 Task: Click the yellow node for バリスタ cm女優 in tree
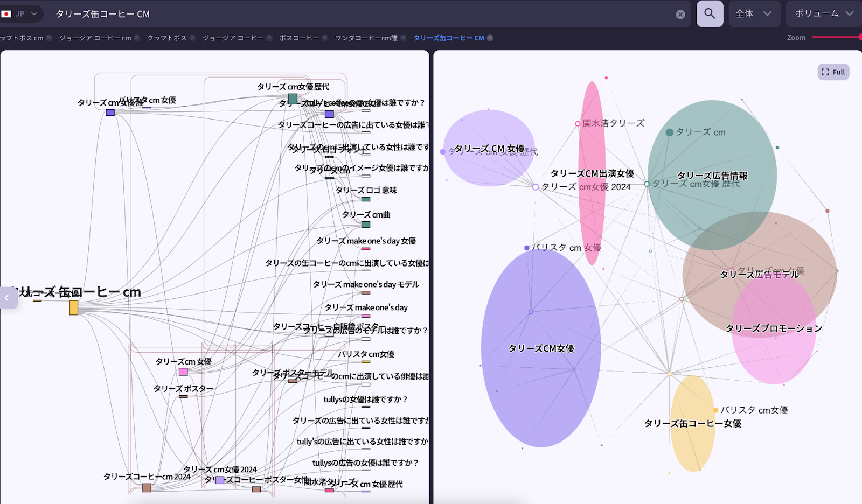[x=366, y=362]
